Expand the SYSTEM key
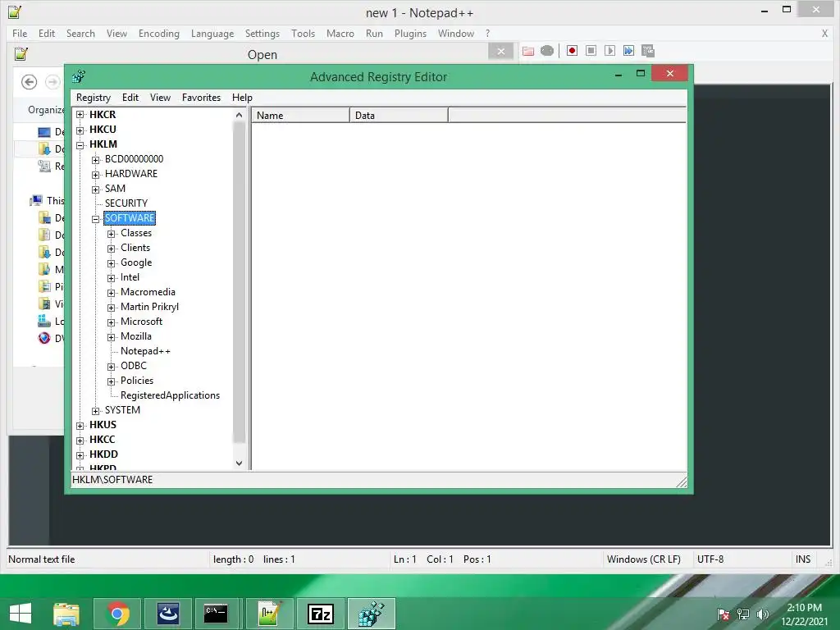Image resolution: width=840 pixels, height=630 pixels. 95,411
